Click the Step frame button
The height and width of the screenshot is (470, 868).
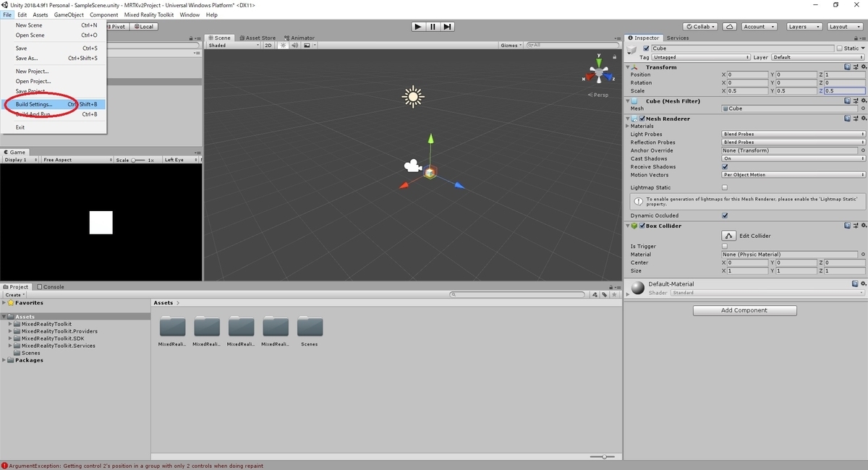(x=448, y=27)
